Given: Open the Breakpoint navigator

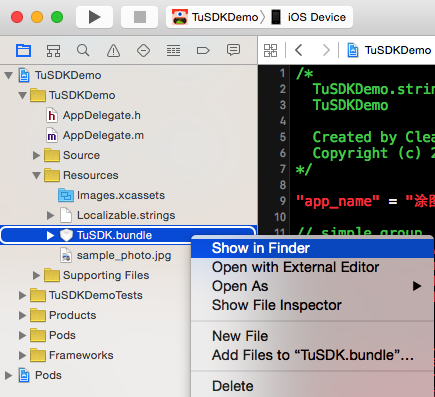Looking at the screenshot, I should (203, 51).
